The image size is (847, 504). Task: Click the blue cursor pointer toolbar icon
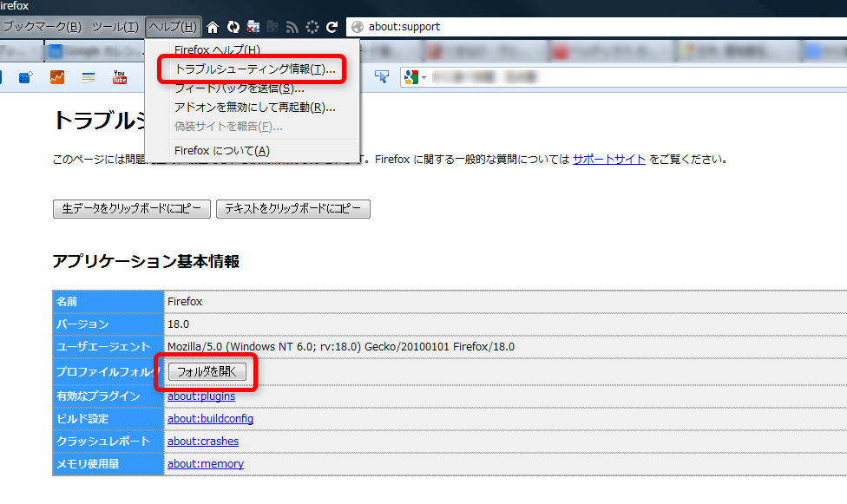click(x=382, y=77)
